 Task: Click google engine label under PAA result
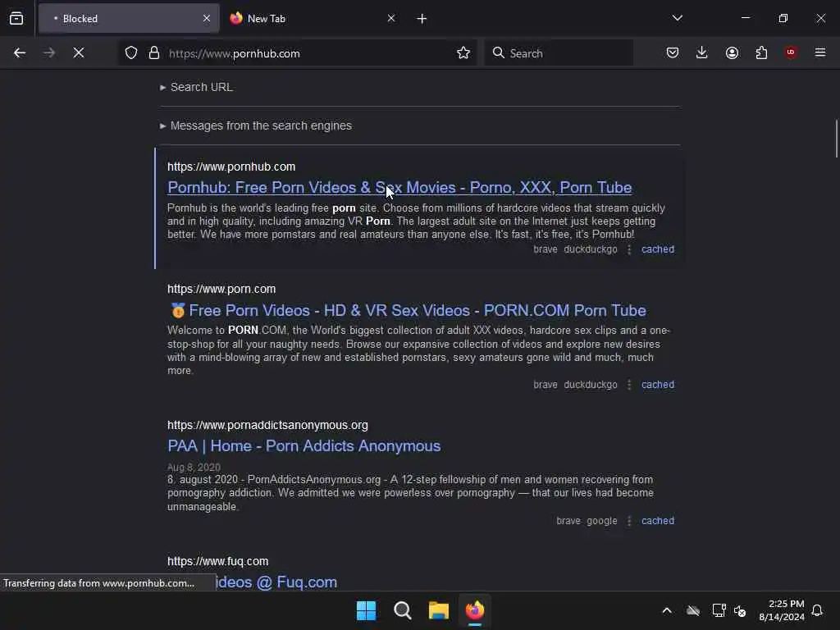pos(601,521)
